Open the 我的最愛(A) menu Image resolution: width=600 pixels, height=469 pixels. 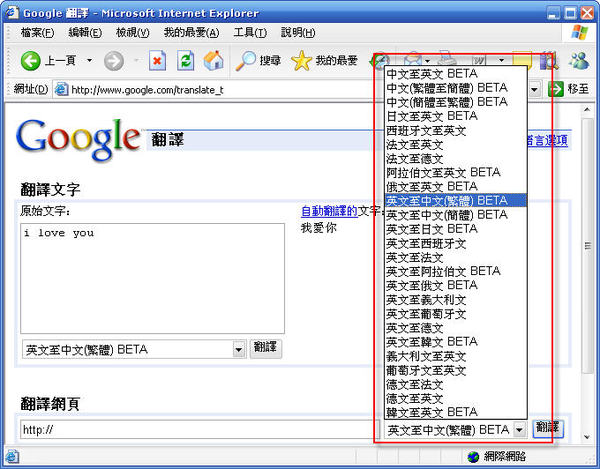click(191, 33)
